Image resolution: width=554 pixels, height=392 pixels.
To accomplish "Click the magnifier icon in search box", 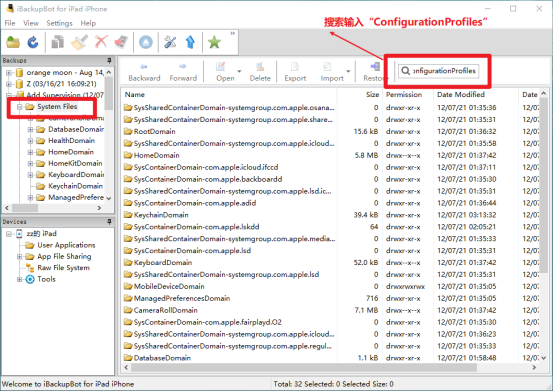I will coord(405,71).
